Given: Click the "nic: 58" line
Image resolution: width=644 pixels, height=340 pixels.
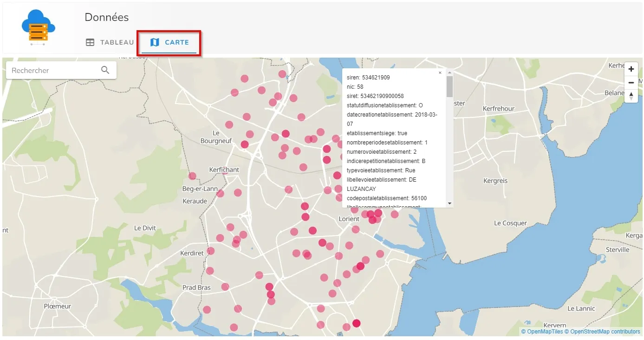Looking at the screenshot, I should click(355, 87).
